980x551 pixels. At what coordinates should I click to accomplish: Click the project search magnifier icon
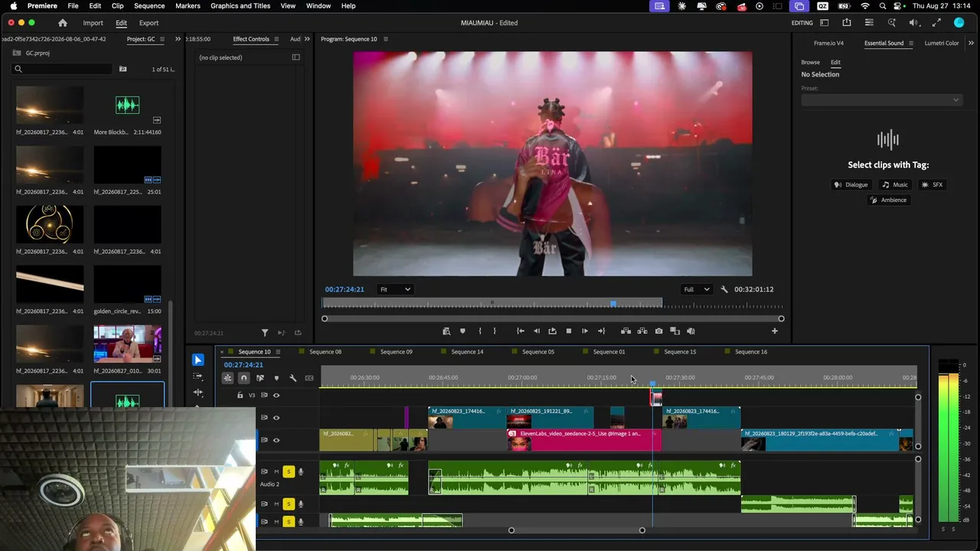[18, 70]
